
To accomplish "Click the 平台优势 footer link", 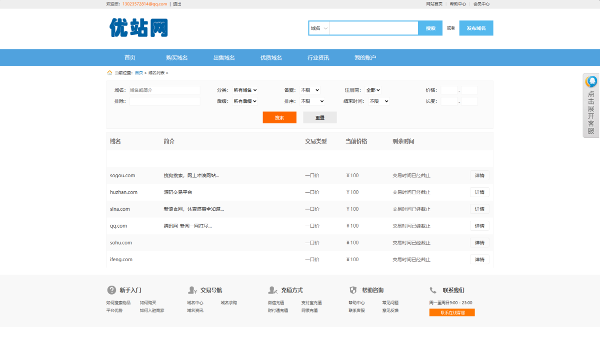I will [x=114, y=311].
